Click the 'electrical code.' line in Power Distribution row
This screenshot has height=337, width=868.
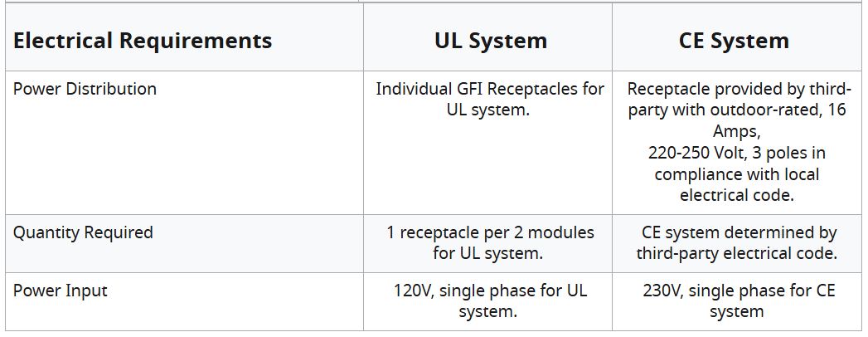(x=736, y=197)
